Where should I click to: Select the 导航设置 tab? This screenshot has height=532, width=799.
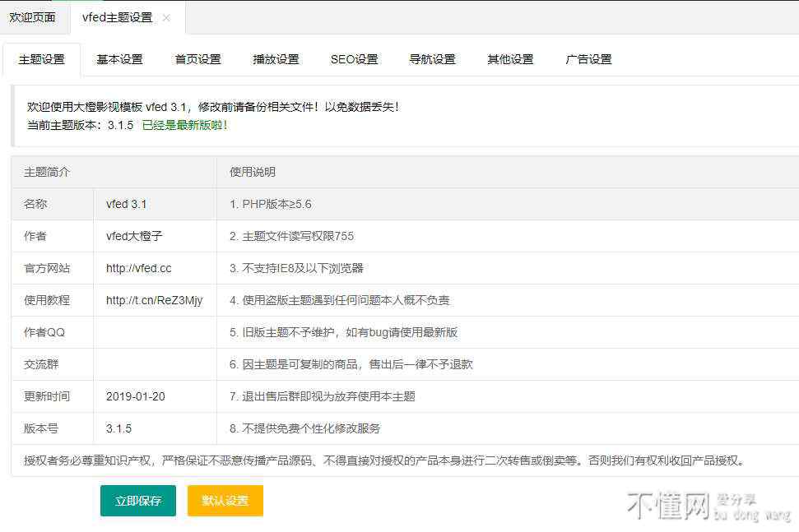coord(432,59)
